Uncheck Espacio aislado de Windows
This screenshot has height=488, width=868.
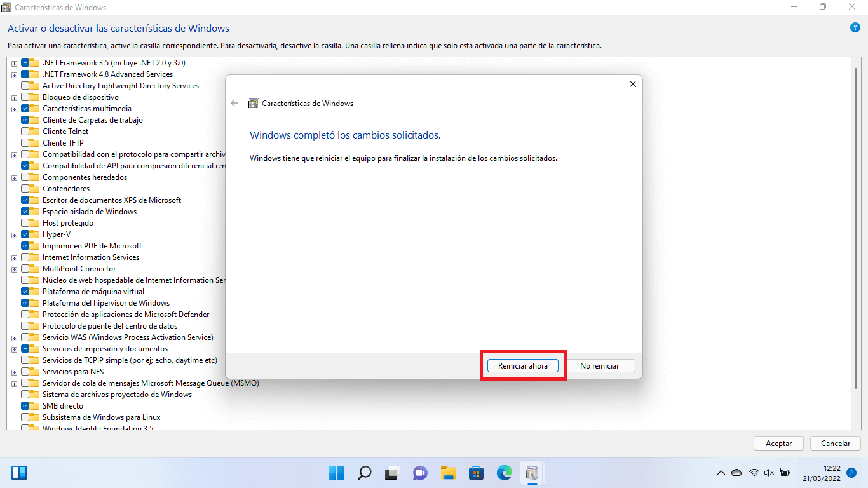point(25,212)
